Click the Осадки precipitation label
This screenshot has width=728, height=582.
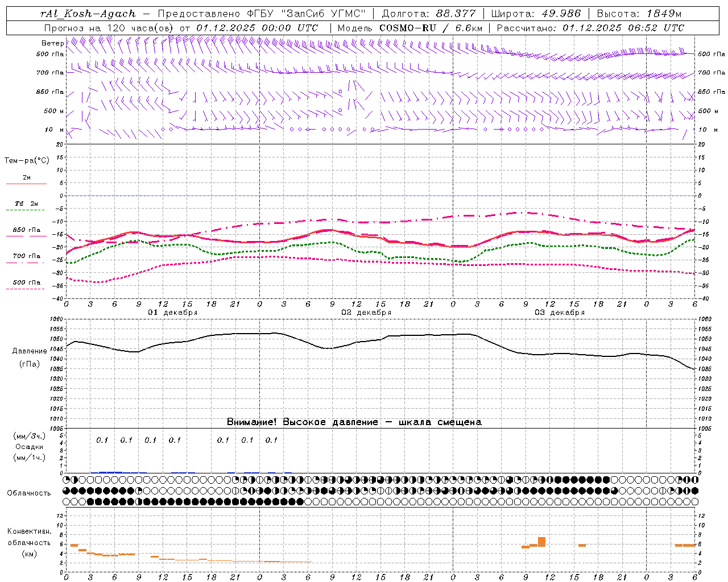[x=30, y=447]
